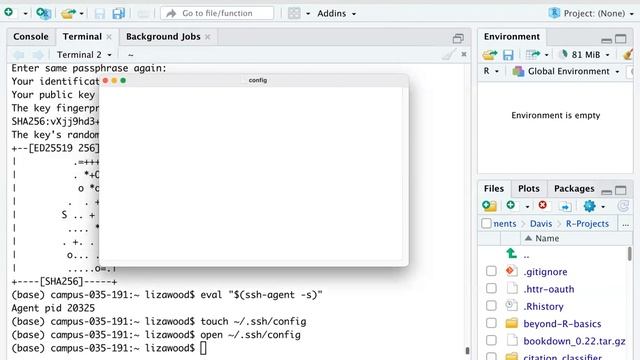Open the Terminal 2 dropdown
640x360 pixels.
click(84, 55)
